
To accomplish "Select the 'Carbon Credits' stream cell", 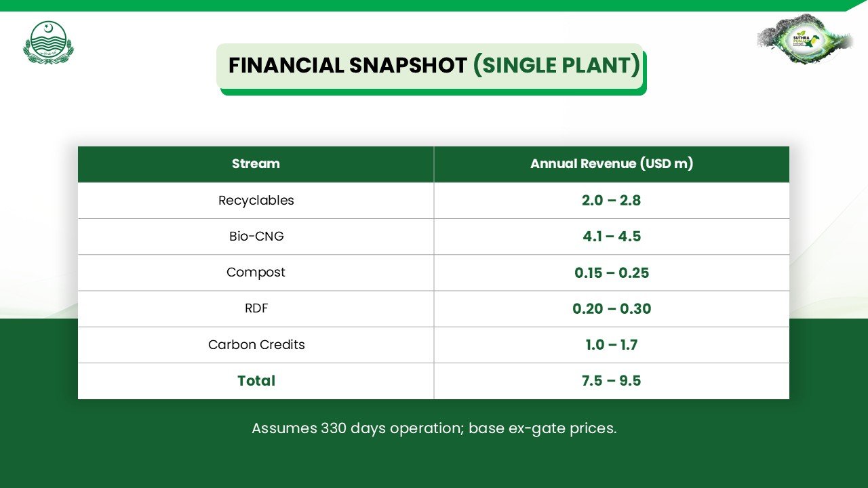I will point(256,344).
